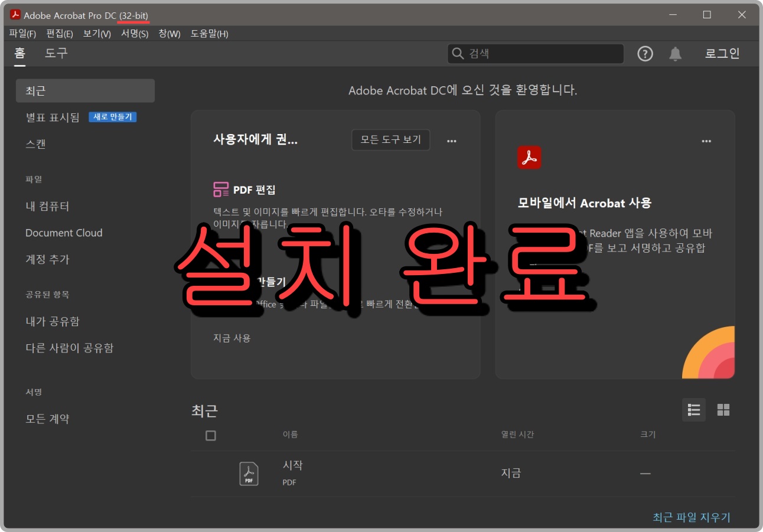Open help via the question mark icon
Screen dimensions: 763x532
coord(645,54)
